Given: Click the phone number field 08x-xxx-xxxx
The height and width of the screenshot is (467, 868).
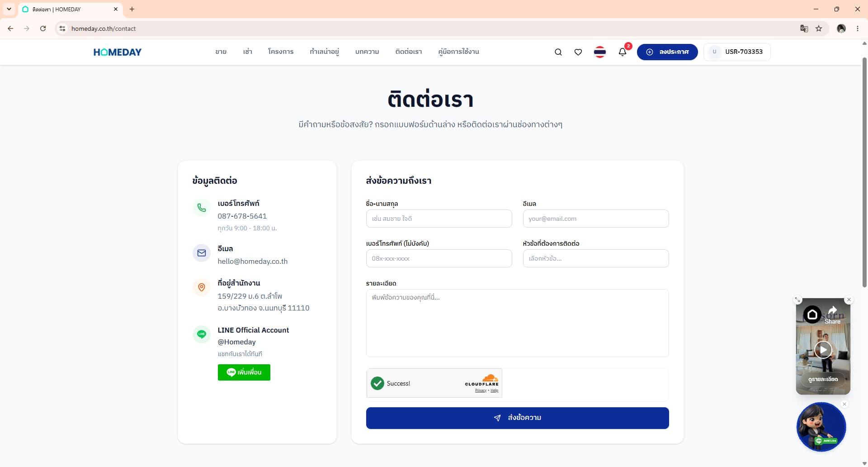Looking at the screenshot, I should tap(439, 258).
